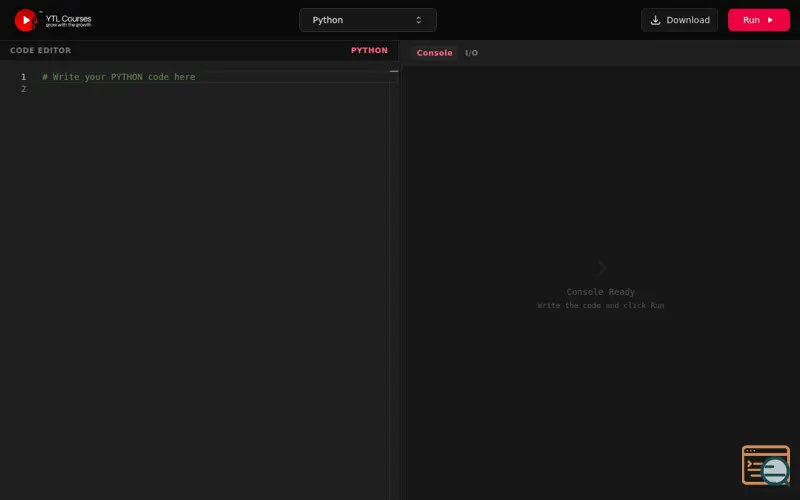Click line number 2 in the editor
Screen dimensions: 800x500
(23, 89)
